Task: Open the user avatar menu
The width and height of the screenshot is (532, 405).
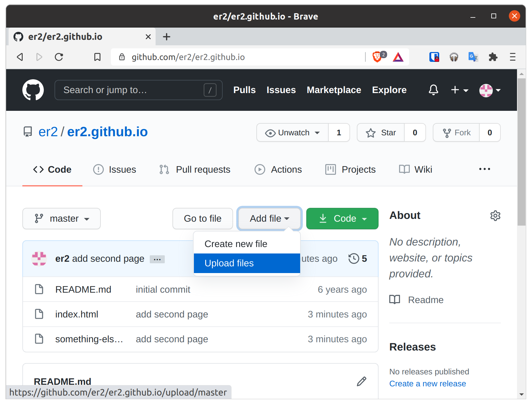Action: point(490,90)
